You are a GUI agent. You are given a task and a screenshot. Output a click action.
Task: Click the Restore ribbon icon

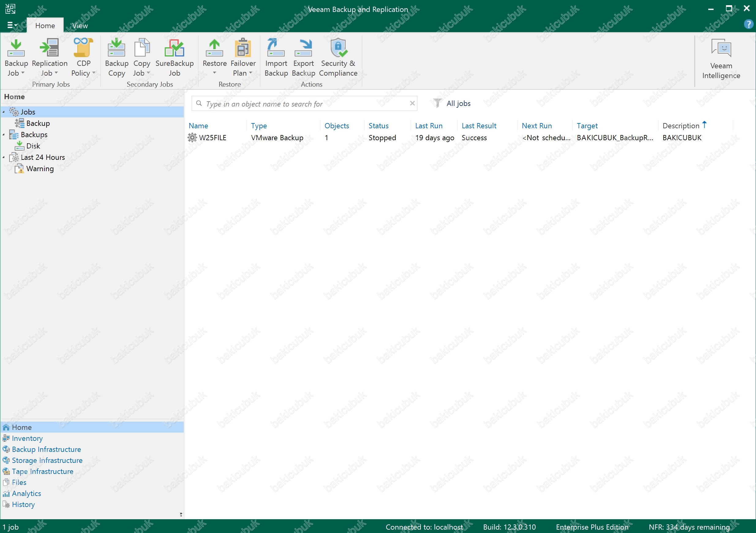coord(214,48)
